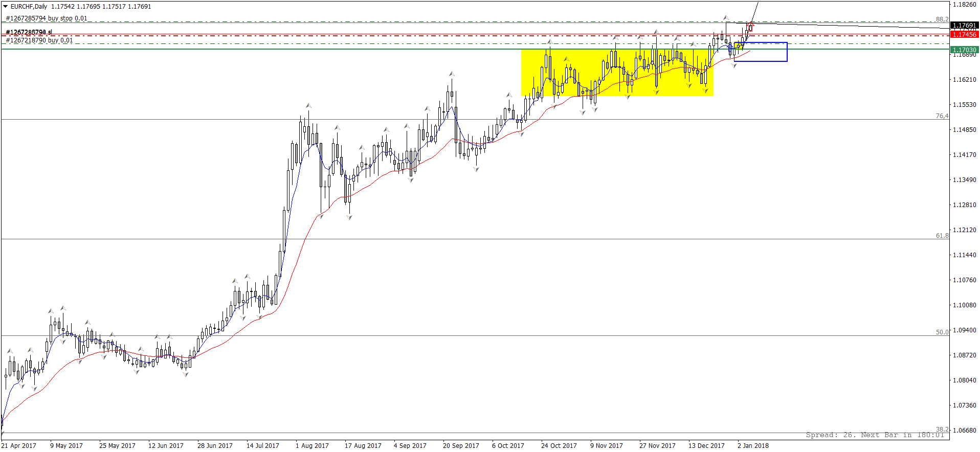Click the 28 Jun 2017 date label
The image size is (980, 452).
point(215,446)
